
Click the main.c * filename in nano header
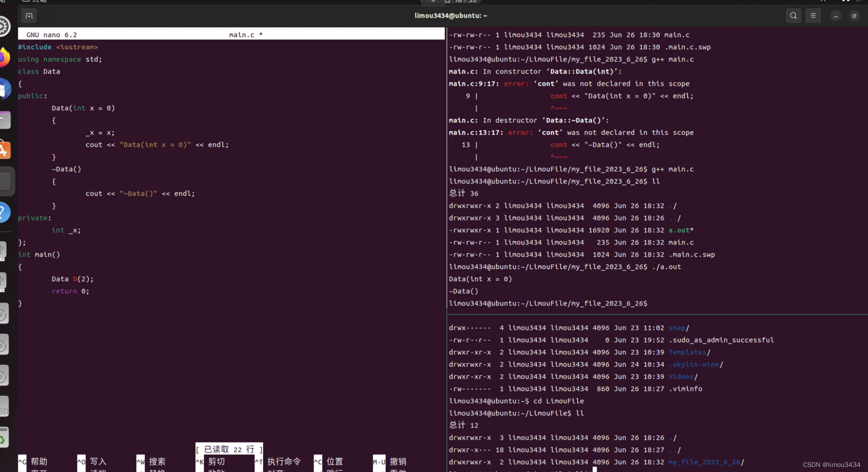click(x=246, y=35)
